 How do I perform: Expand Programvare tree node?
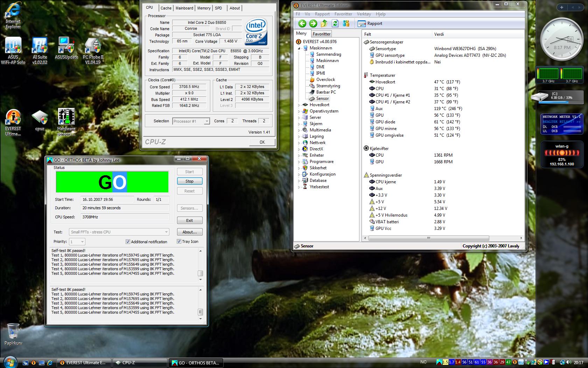click(299, 162)
